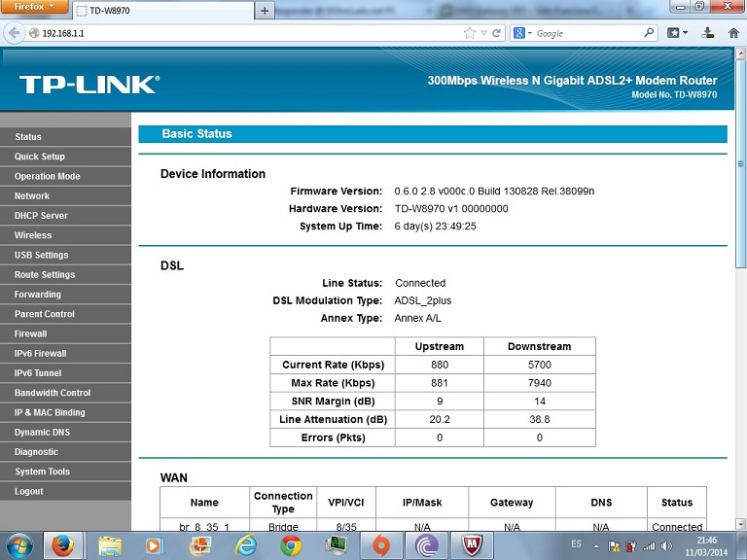747x560 pixels.
Task: Open Parent Control menu item
Action: pyautogui.click(x=65, y=314)
